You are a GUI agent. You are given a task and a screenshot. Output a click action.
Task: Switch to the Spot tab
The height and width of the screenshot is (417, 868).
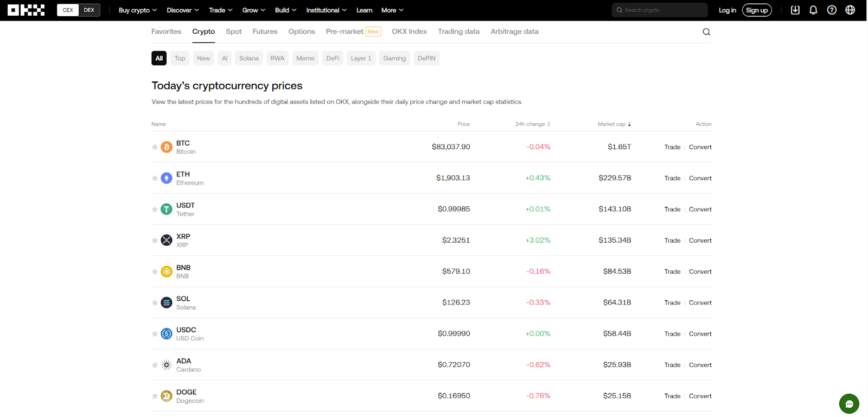[x=234, y=31]
